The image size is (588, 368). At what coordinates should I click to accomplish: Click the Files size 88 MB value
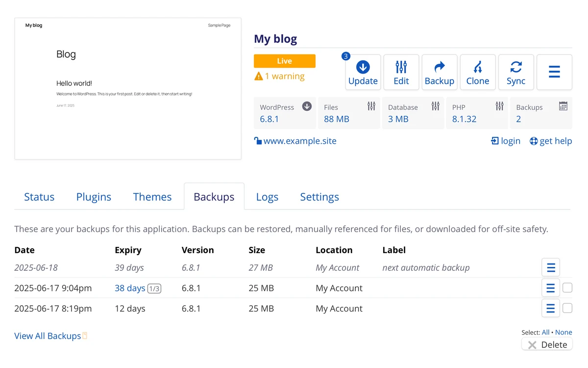coord(337,119)
